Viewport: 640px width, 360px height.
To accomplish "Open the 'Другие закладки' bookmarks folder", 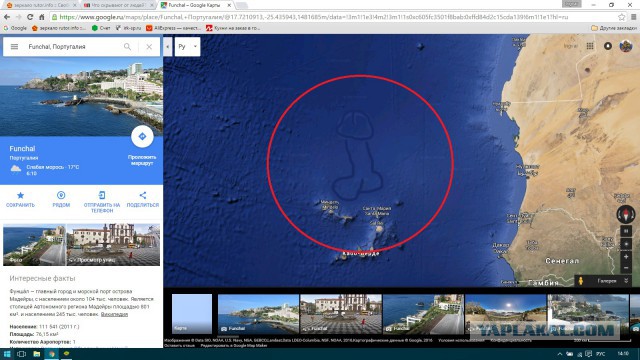I will (x=614, y=28).
